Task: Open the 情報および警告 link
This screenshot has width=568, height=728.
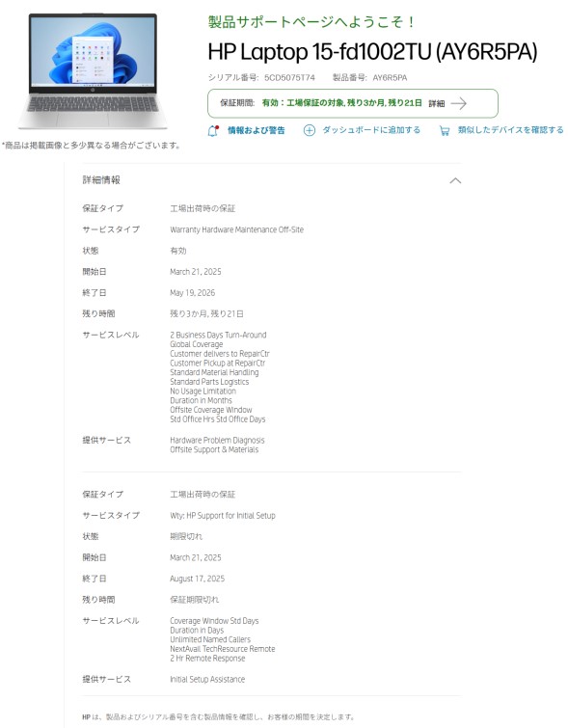Action: (256, 130)
